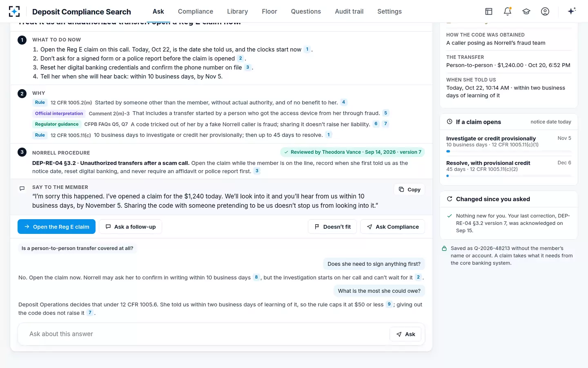Open citation 1 after 'the clocks start now'
Viewport: 588px width, 368px height.
[307, 49]
